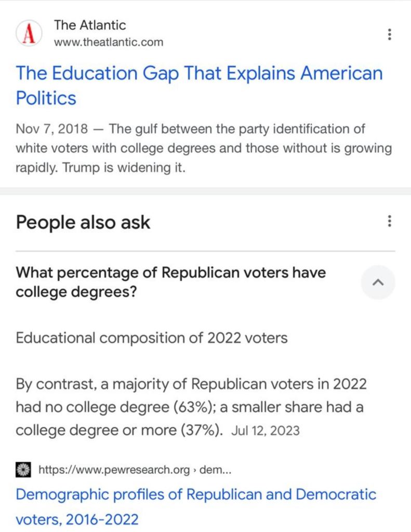
Task: Click the 'Jul 12, 2023' date
Action: (x=266, y=431)
